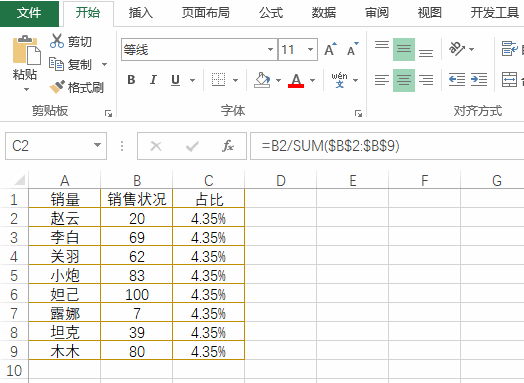The width and height of the screenshot is (524, 383).
Task: Switch to the 插入 Insert tab
Action: [141, 13]
